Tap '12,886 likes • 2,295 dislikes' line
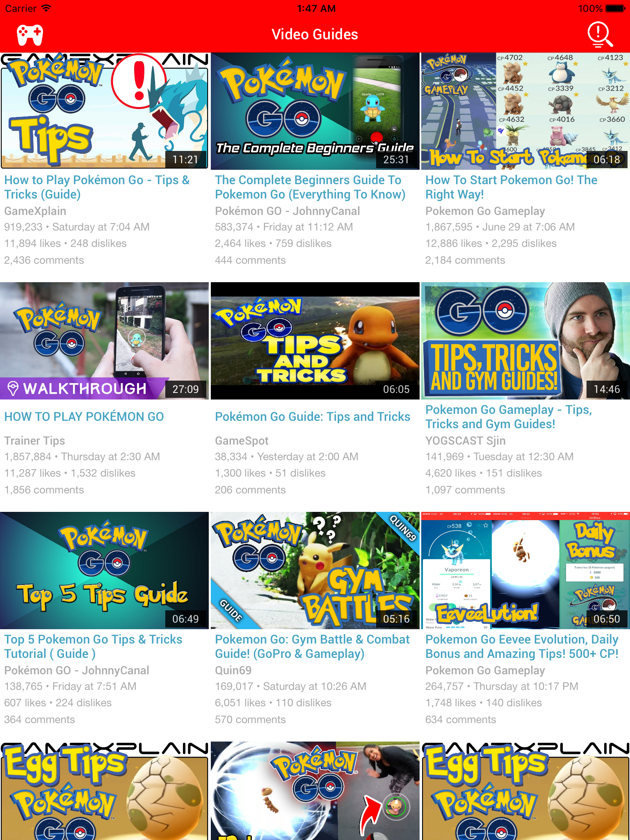 pyautogui.click(x=491, y=244)
